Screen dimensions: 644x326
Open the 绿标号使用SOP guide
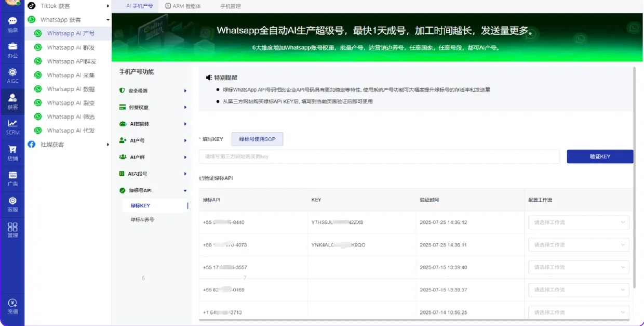pyautogui.click(x=257, y=139)
